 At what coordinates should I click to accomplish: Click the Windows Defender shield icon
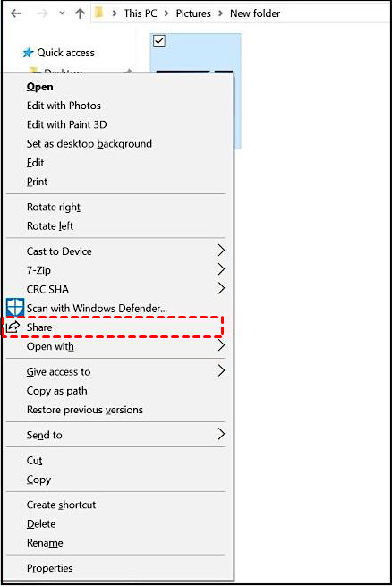[15, 308]
